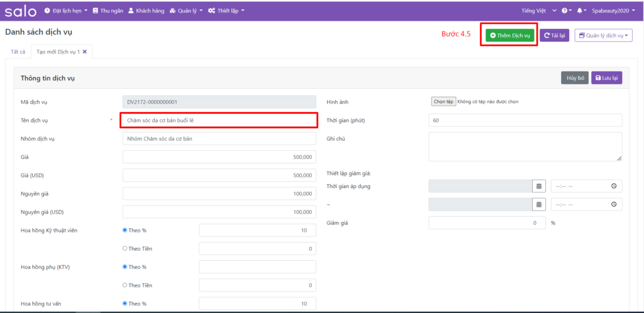This screenshot has width=644, height=313.
Task: Click clock icon in first time field
Action: click(x=613, y=186)
